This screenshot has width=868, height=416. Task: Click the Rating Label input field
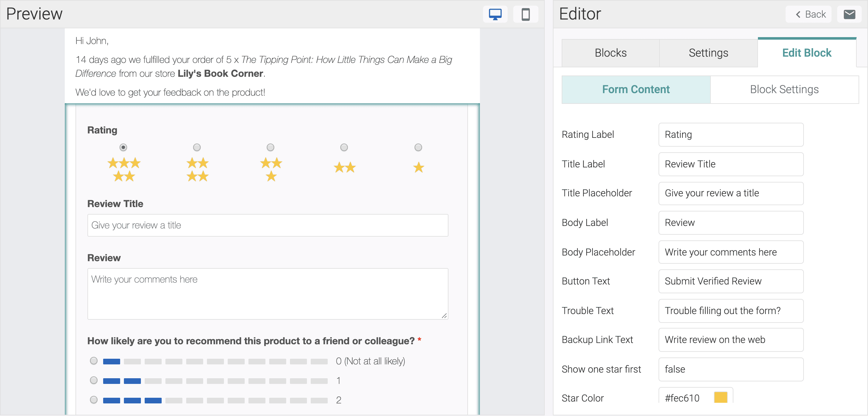(x=731, y=134)
